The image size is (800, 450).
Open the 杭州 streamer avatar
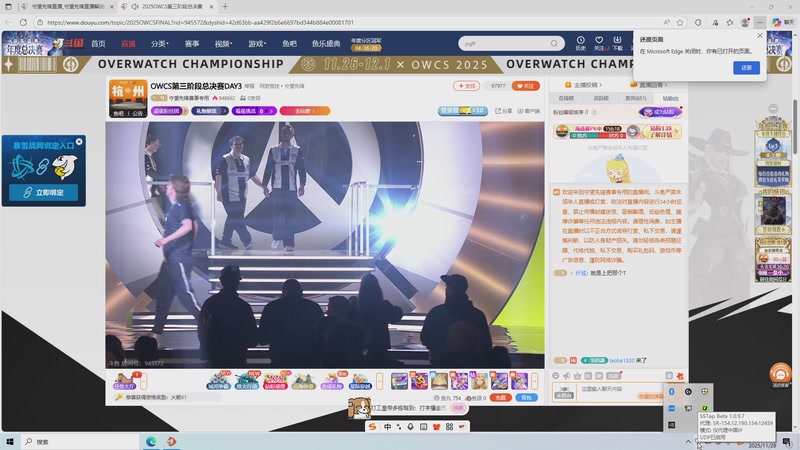[128, 98]
